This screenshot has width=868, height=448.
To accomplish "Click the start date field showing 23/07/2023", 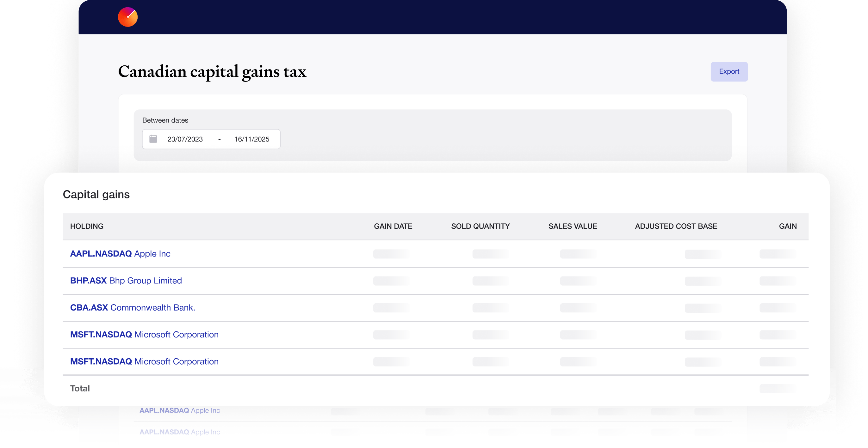I will click(x=185, y=139).
